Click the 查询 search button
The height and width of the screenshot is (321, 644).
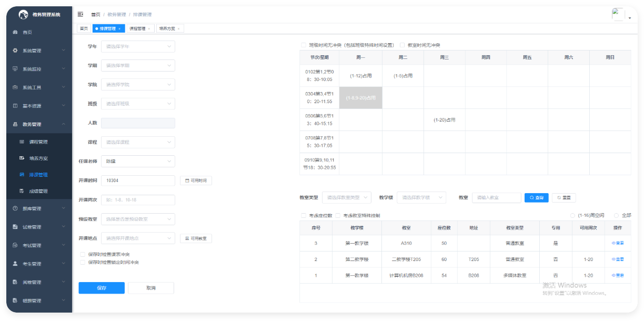536,197
